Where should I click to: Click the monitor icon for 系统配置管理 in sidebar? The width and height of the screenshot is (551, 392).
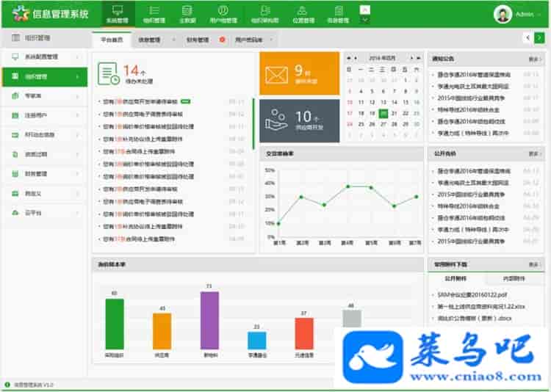click(15, 57)
